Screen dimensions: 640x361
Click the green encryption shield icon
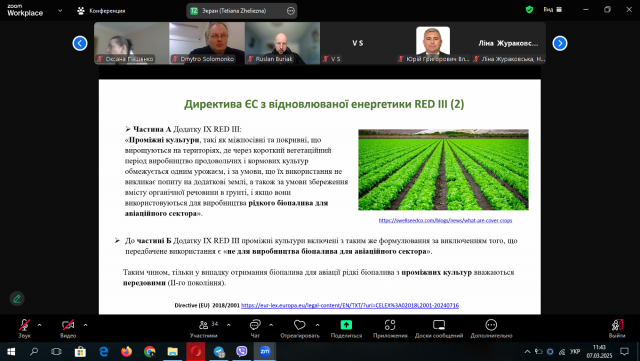529,10
